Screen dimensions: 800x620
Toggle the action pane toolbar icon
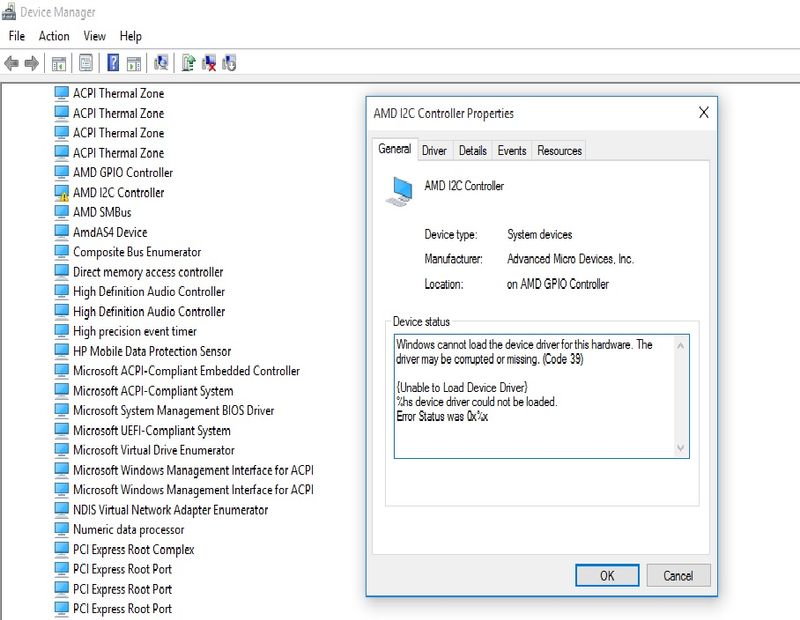pos(134,64)
